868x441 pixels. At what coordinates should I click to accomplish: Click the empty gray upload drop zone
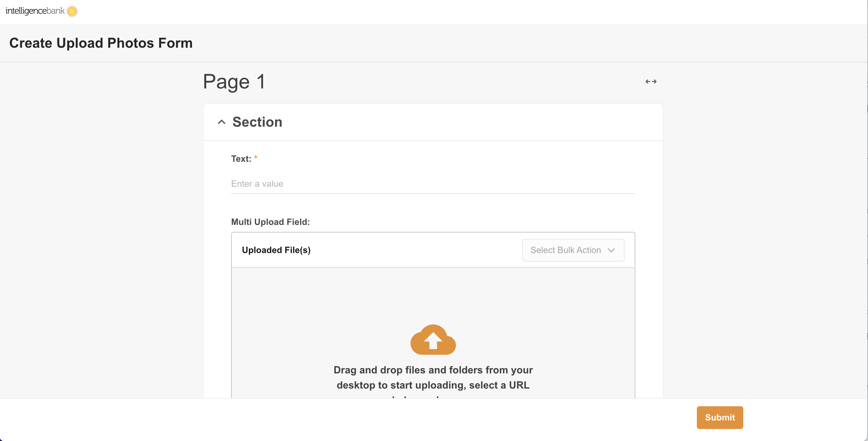pos(433,293)
